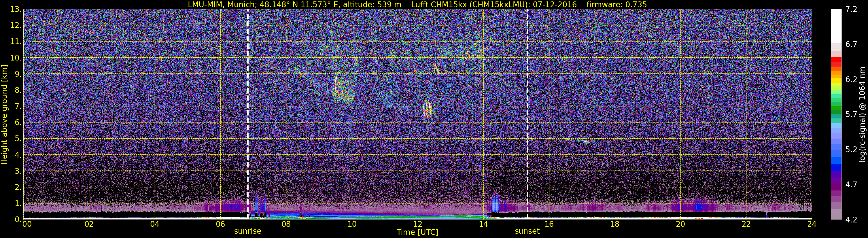Click height axis tick '8.'
This screenshot has width=868, height=238.
tap(18, 90)
